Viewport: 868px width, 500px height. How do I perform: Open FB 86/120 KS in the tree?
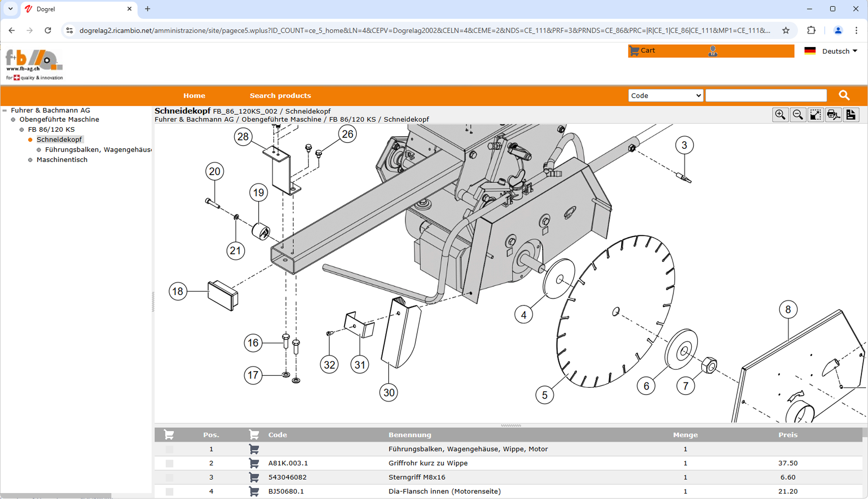click(51, 129)
